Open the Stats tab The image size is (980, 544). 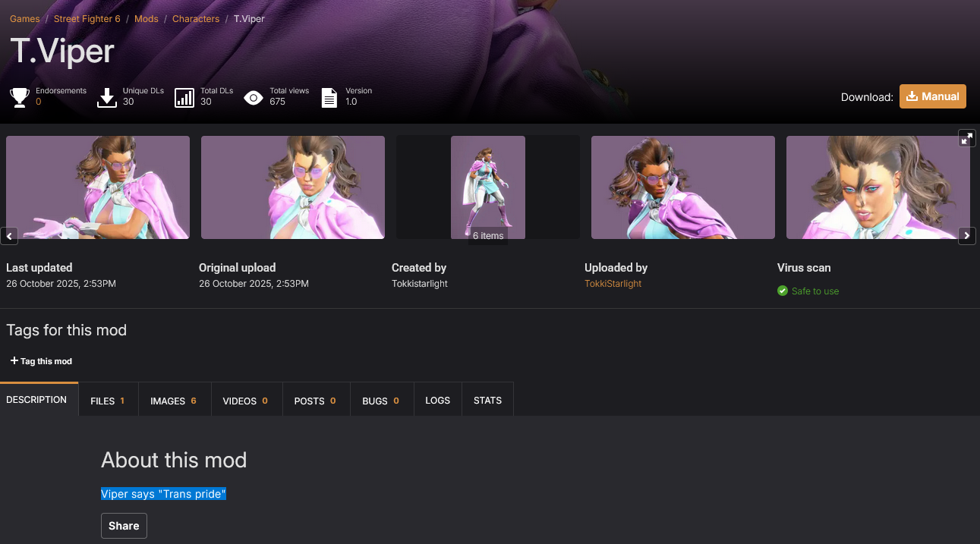[487, 401]
